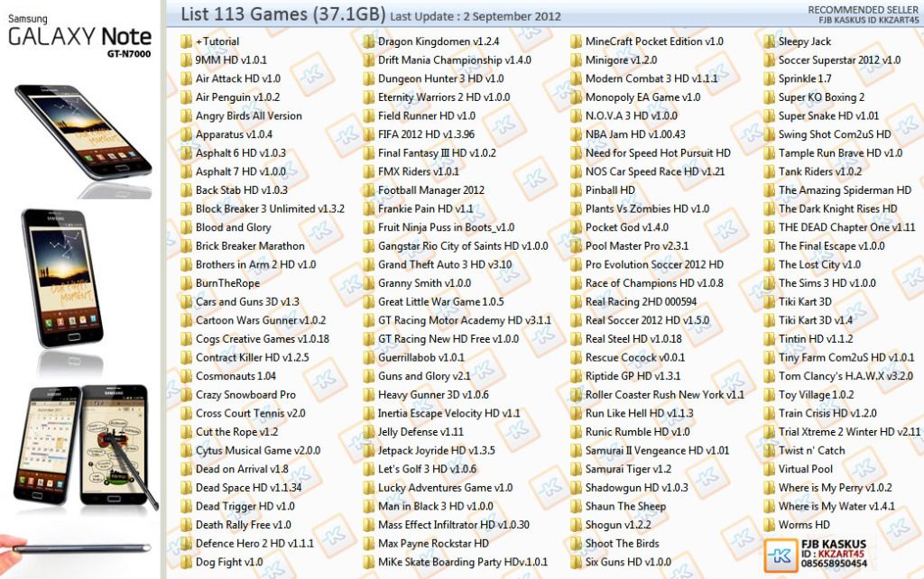This screenshot has height=579, width=924.
Task: Click the folder icon next to Cut the Rope v1.2
Action: pos(186,432)
